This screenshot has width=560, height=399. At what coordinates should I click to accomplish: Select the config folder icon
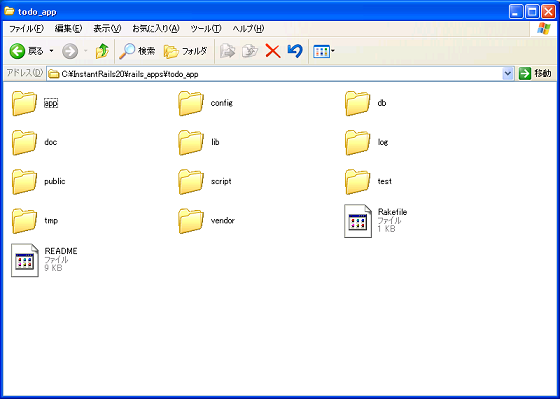(x=191, y=103)
